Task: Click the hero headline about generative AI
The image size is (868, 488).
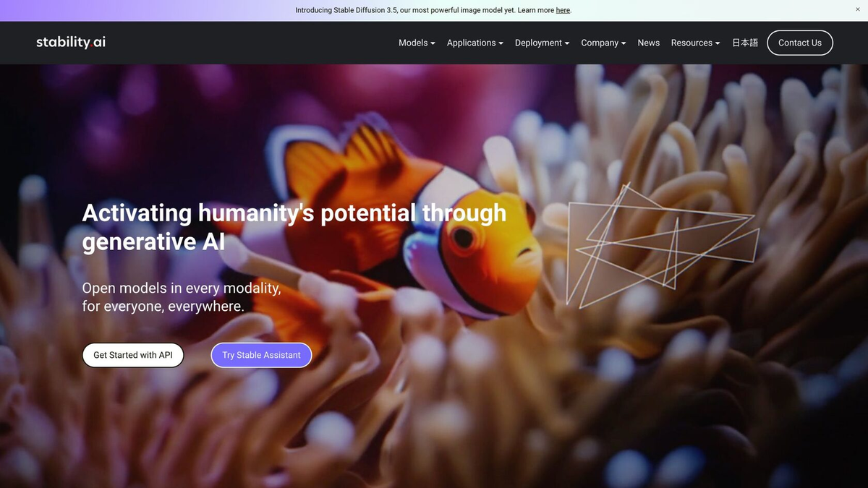Action: [x=294, y=227]
